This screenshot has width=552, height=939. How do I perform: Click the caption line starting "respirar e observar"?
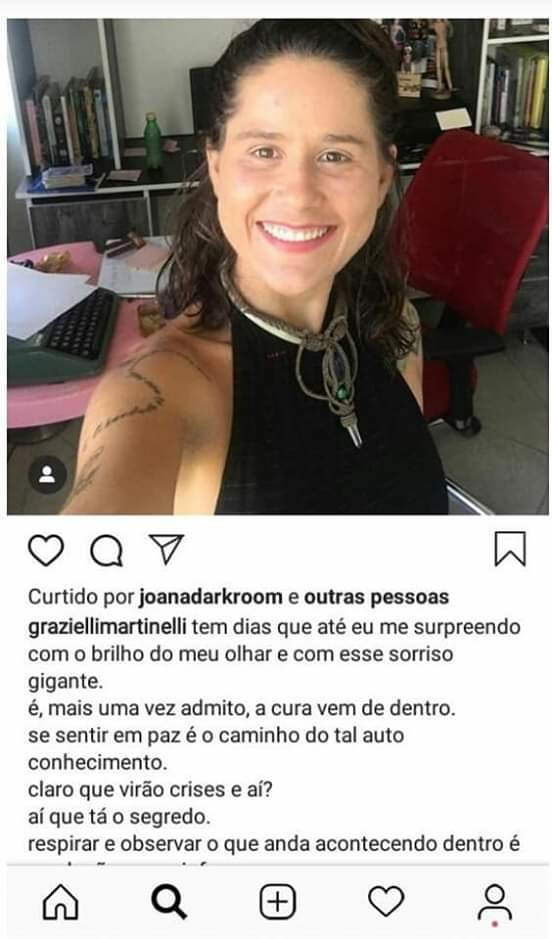click(274, 844)
